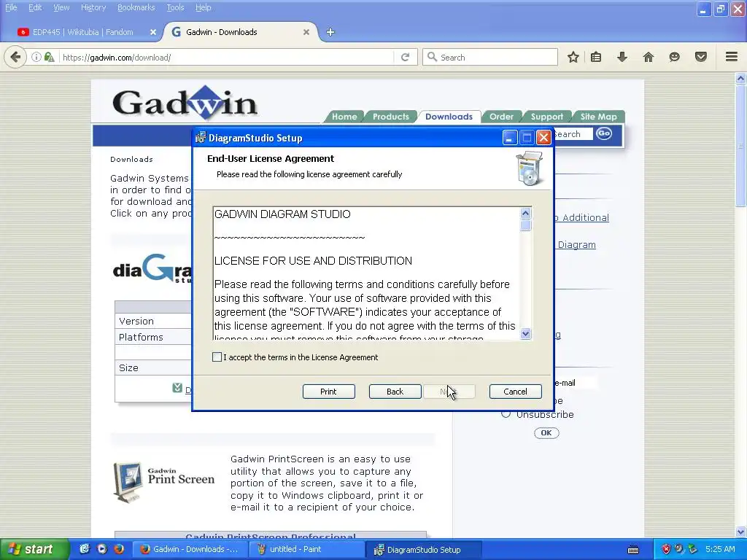This screenshot has height=560, width=747.
Task: Open the Gadwin Order nav tab
Action: (x=501, y=116)
